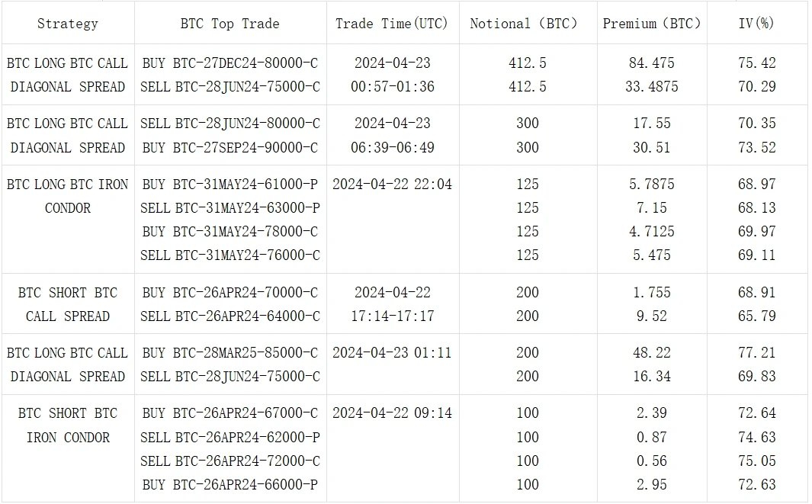Screen dimensions: 812x504
Task: Select the Trade Time(UTC) header cell
Action: pyautogui.click(x=393, y=24)
